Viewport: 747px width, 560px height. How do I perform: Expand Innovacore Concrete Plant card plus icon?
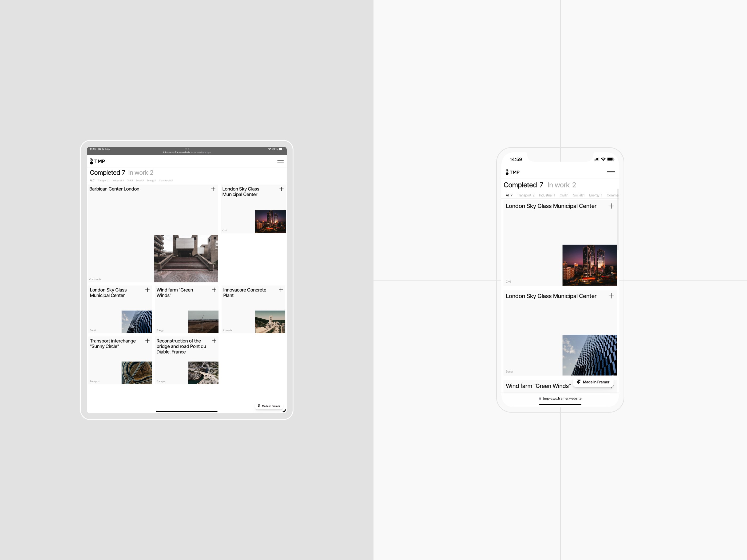click(281, 290)
